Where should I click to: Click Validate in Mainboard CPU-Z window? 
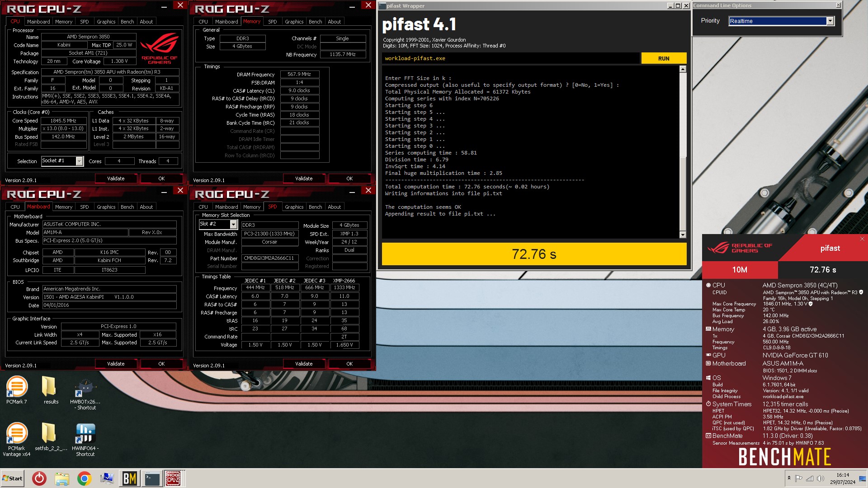point(116,364)
